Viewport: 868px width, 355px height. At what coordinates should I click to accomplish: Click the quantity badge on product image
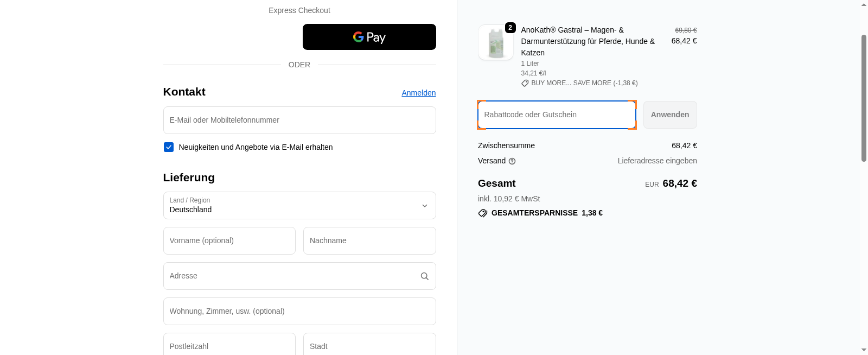click(510, 28)
